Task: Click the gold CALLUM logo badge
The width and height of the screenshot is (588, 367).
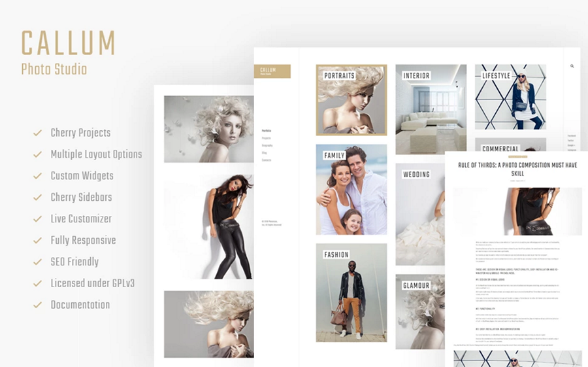Action: click(x=272, y=71)
